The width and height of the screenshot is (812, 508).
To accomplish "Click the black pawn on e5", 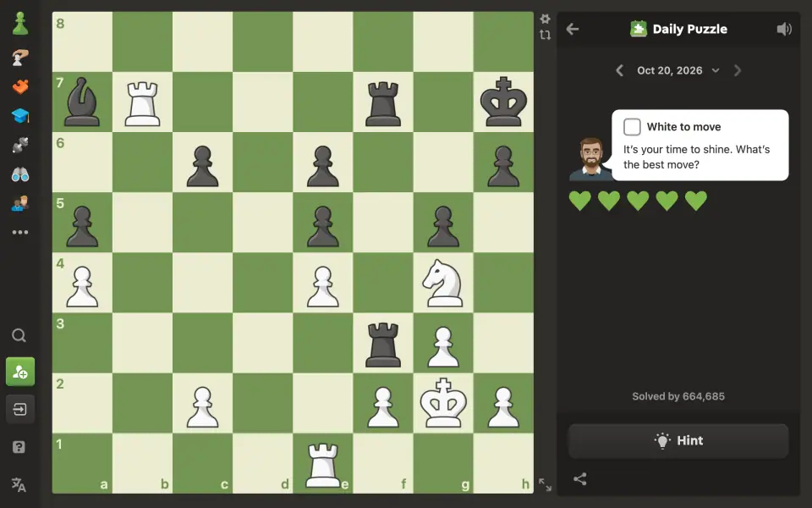I will point(323,227).
